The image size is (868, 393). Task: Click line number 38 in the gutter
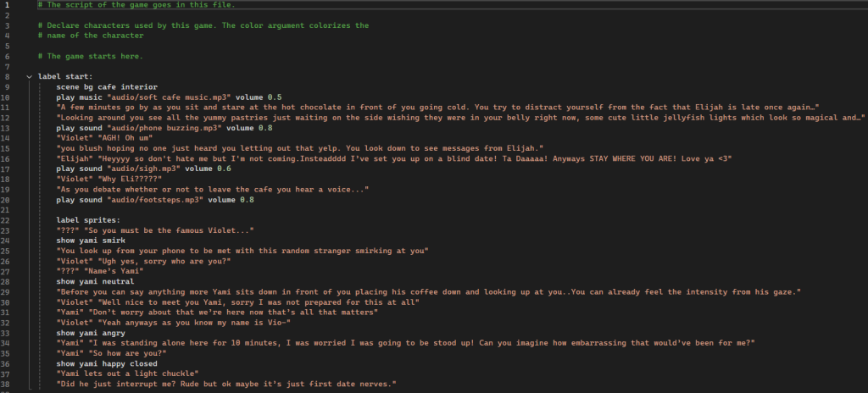(x=7, y=384)
